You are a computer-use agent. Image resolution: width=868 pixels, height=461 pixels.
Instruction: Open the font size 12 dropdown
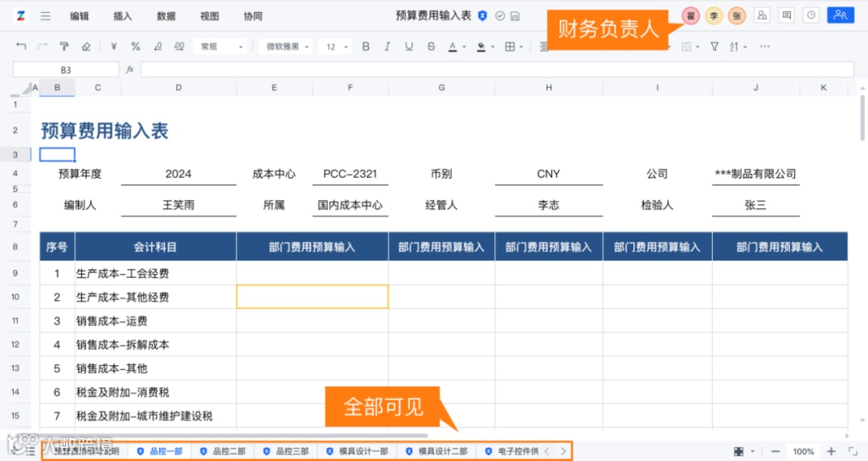[x=336, y=47]
